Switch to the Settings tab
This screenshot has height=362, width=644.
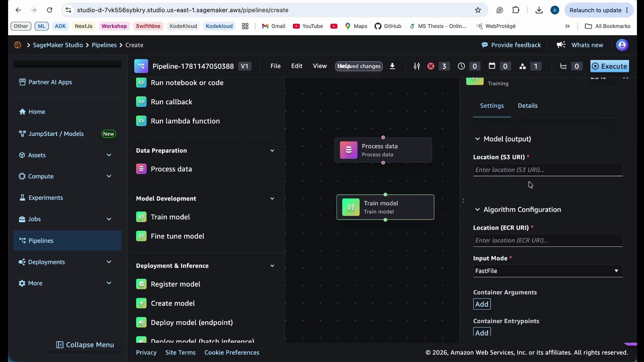(x=492, y=106)
